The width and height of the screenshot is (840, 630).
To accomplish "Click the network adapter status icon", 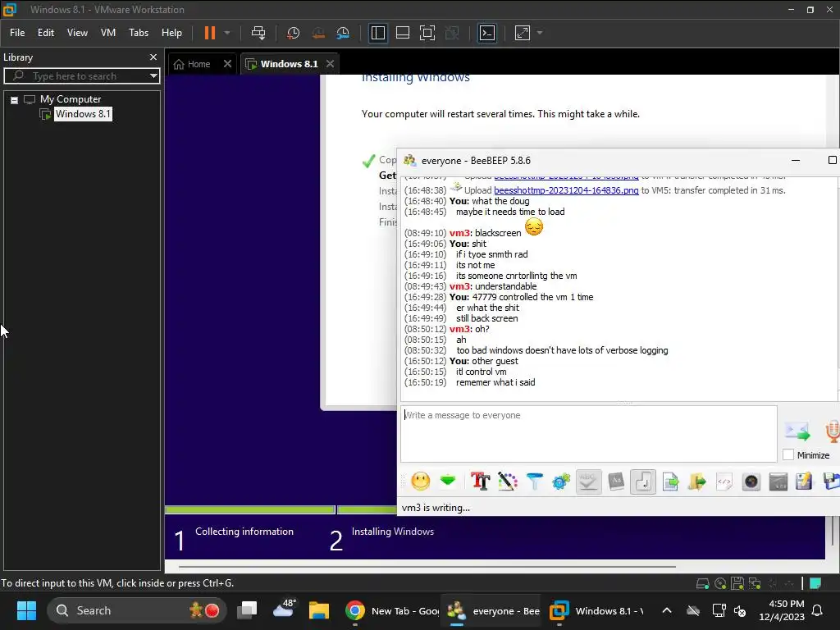I will [x=755, y=583].
